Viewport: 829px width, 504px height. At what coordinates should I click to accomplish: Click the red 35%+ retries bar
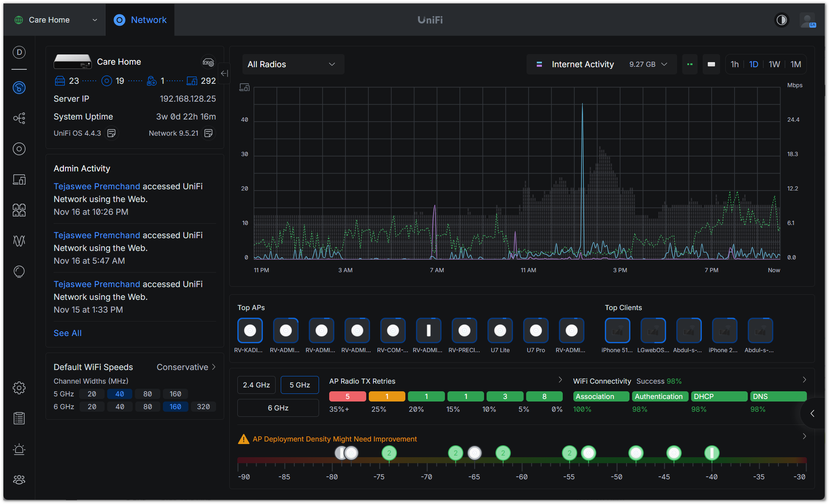(348, 396)
